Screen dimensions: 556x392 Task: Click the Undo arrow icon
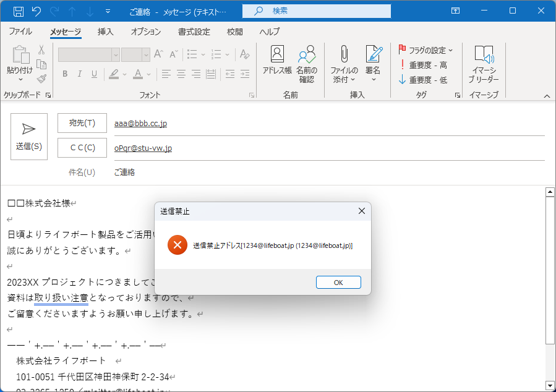[x=36, y=11]
